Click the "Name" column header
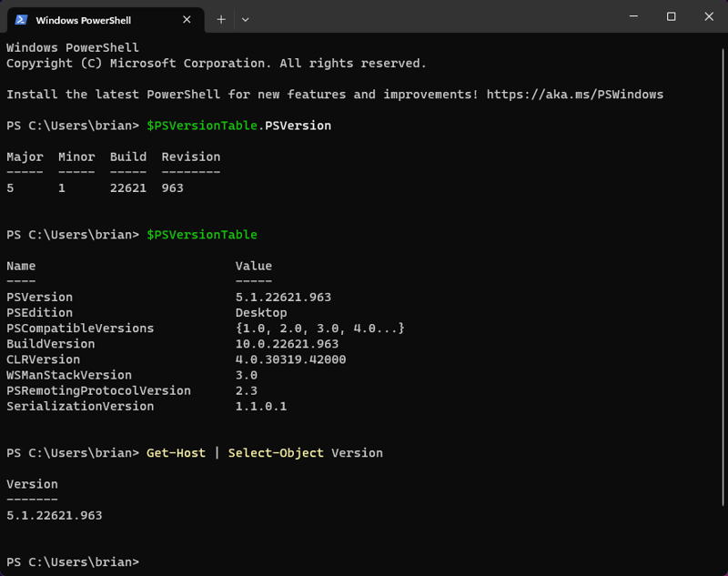This screenshot has width=728, height=576. coord(21,266)
